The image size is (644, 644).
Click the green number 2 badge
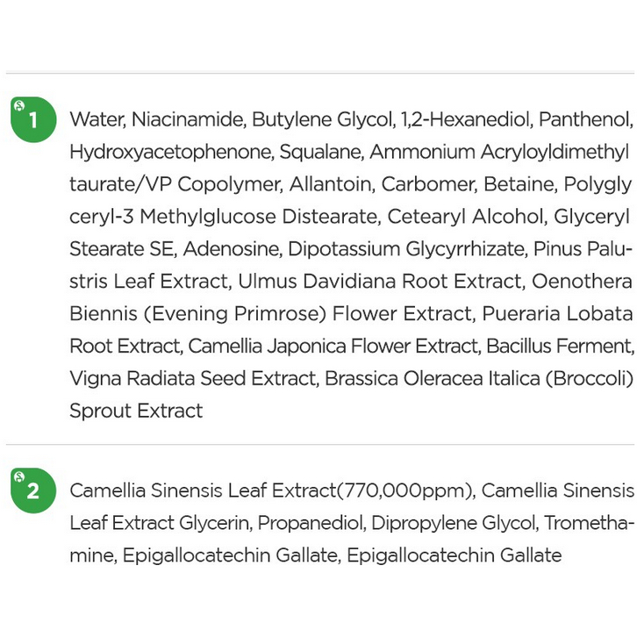[33, 490]
